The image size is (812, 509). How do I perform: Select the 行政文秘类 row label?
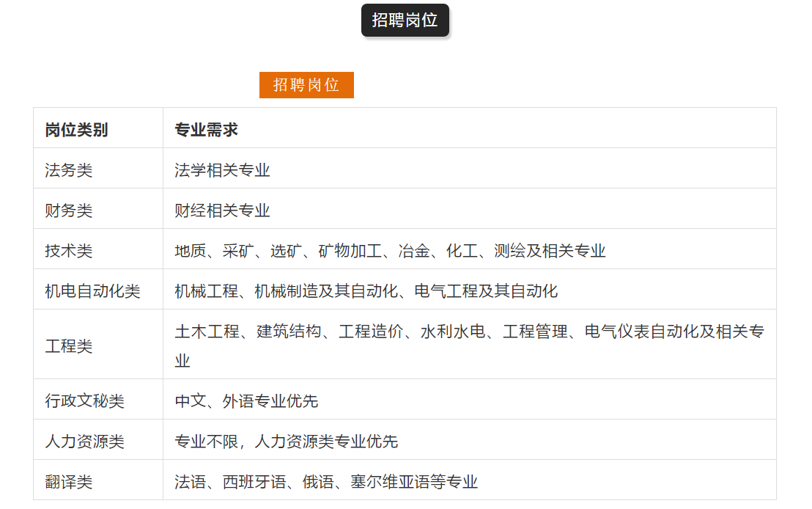point(84,401)
